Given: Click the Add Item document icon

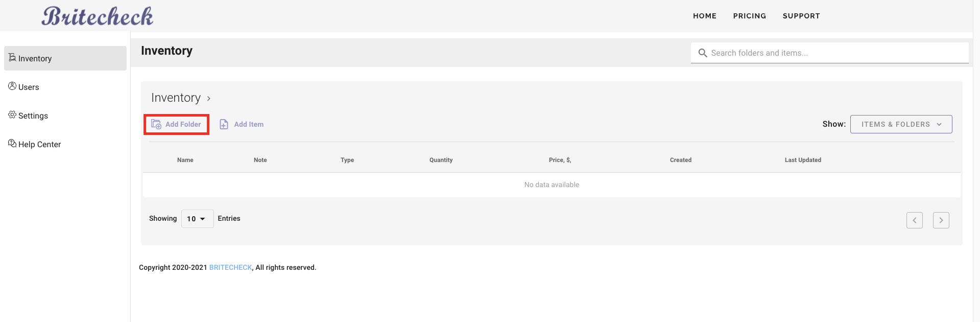Looking at the screenshot, I should [224, 124].
